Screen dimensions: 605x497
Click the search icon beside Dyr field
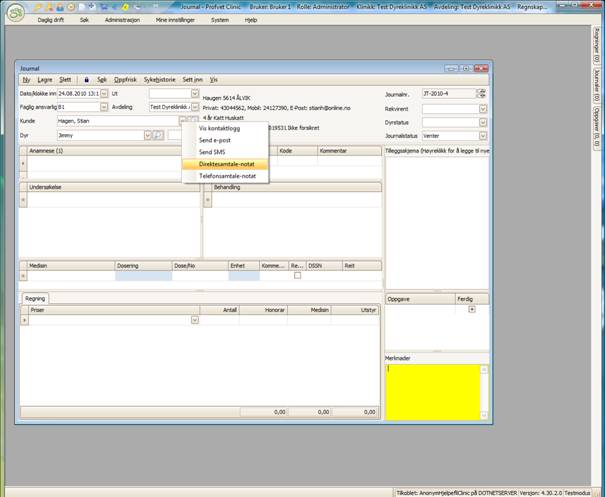158,134
